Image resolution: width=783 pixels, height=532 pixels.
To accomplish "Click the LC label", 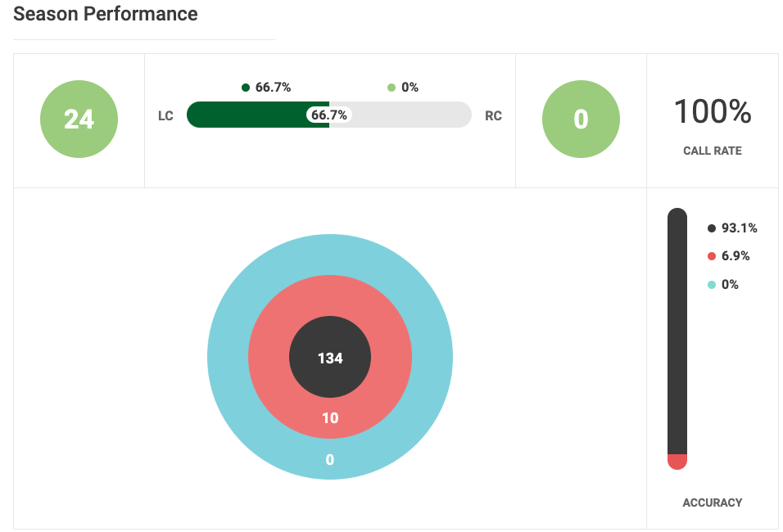I will [165, 116].
